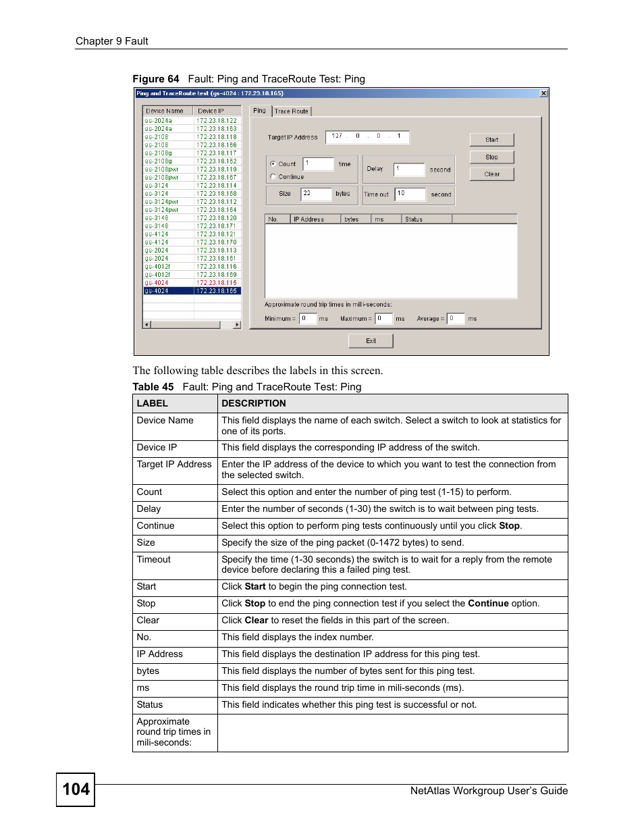Select device with IP 172.23.18.169
The image size is (644, 834).
click(x=217, y=275)
